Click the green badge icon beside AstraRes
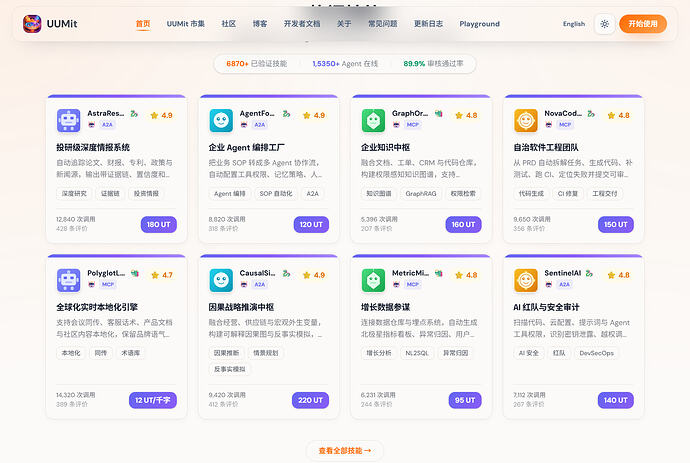The width and height of the screenshot is (690, 463). tap(134, 114)
